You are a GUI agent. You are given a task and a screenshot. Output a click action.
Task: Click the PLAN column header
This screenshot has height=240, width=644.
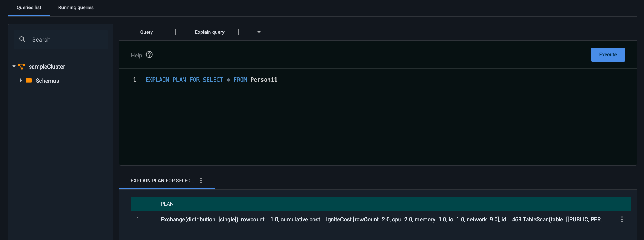coord(167,204)
